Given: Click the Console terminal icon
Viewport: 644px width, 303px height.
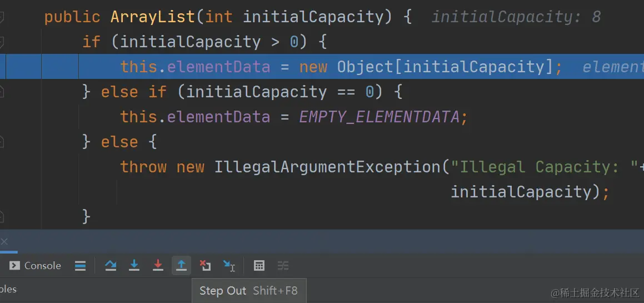Looking at the screenshot, I should (x=14, y=266).
